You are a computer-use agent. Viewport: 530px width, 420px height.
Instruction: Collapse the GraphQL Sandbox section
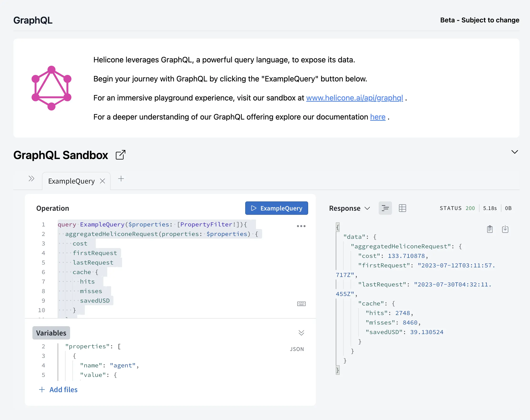pyautogui.click(x=515, y=152)
